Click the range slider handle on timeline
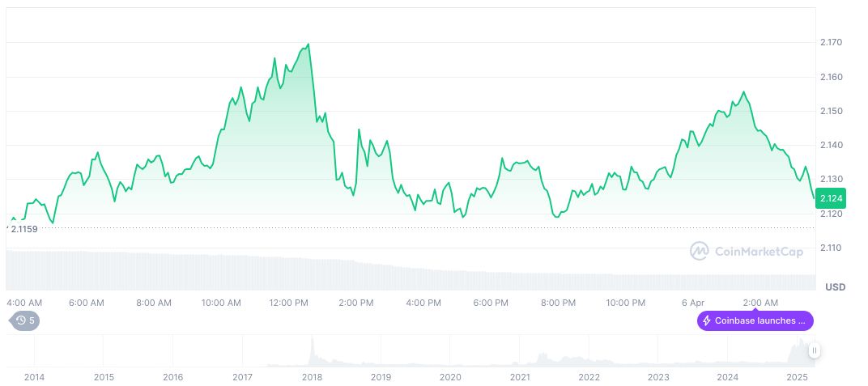Image resolution: width=868 pixels, height=386 pixels. [x=814, y=350]
